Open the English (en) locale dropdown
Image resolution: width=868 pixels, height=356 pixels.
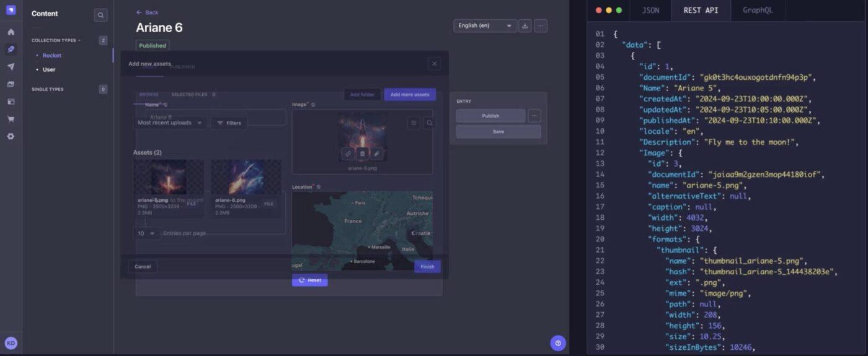tap(485, 25)
